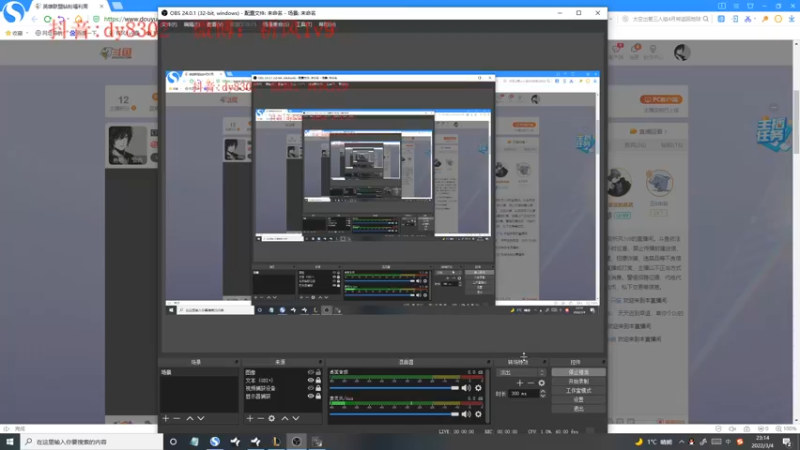Adjust transition duration 300 ms stepper
The height and width of the screenshot is (450, 800).
click(543, 393)
